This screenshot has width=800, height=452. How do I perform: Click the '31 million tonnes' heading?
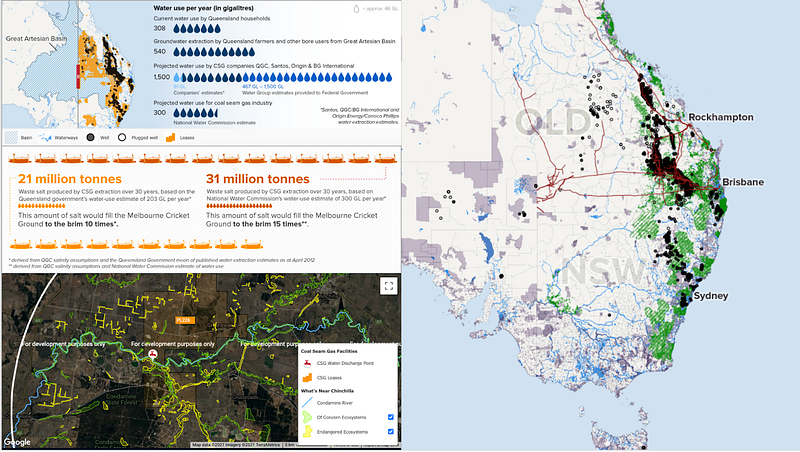[258, 179]
